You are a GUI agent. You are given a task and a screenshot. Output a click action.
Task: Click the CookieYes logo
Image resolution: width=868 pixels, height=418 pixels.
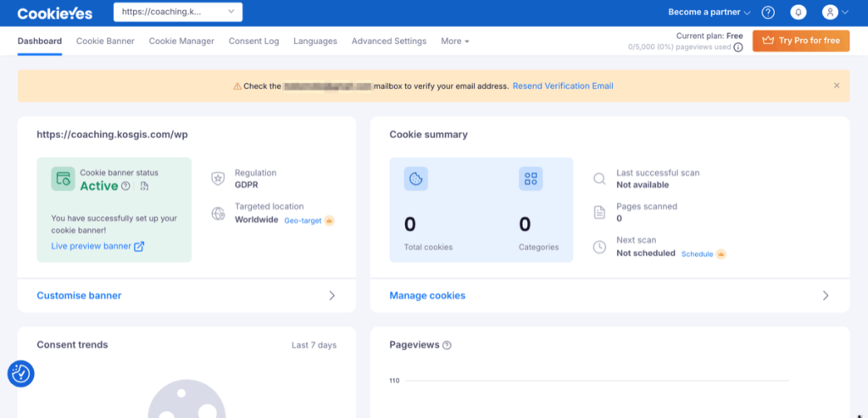point(55,14)
